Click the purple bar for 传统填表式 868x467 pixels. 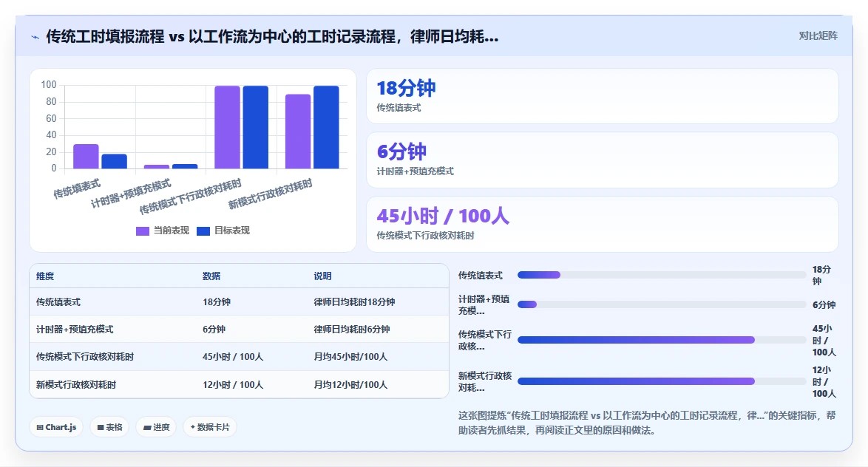[86, 157]
